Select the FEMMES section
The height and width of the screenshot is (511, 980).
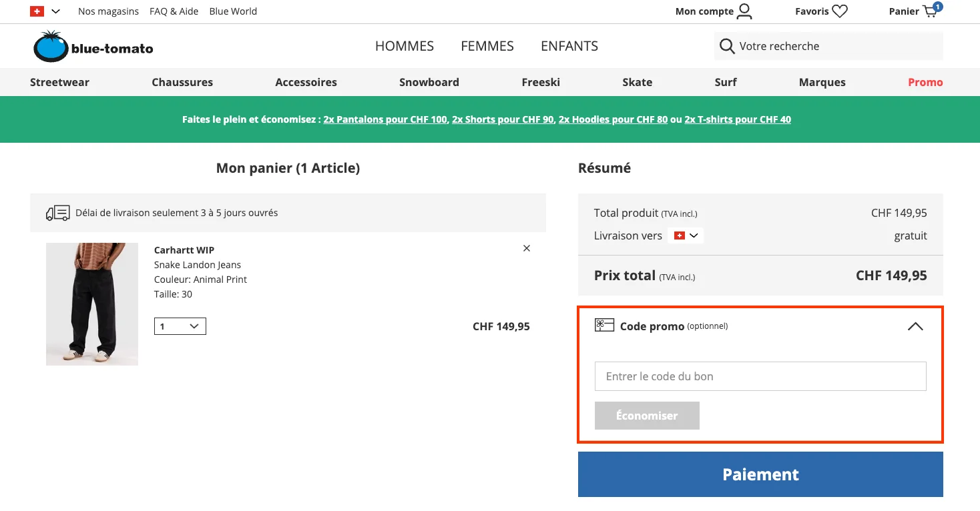(487, 46)
